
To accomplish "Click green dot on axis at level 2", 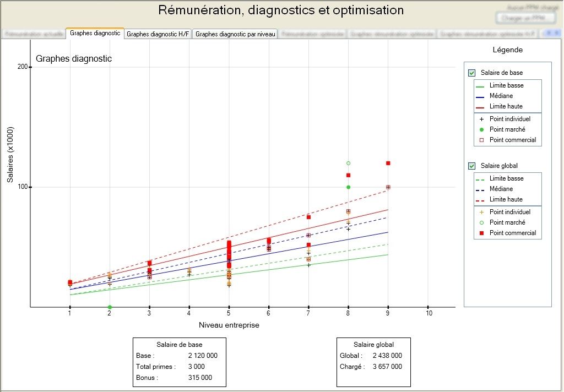I will 110,307.
